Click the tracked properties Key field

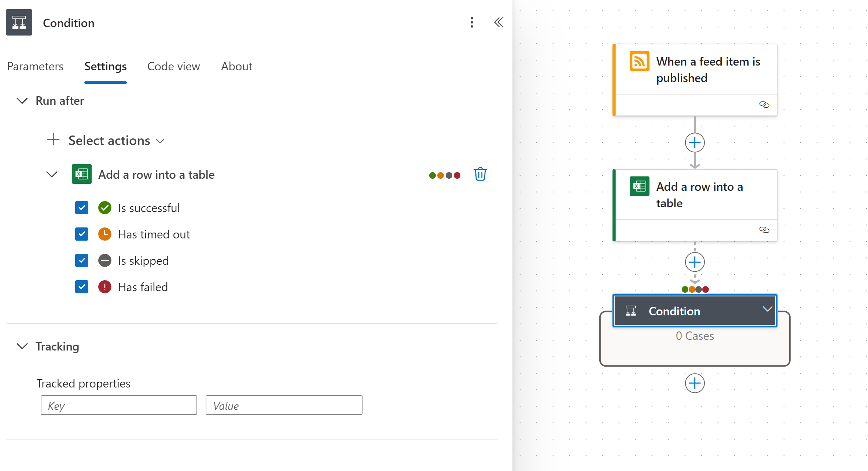(x=119, y=405)
